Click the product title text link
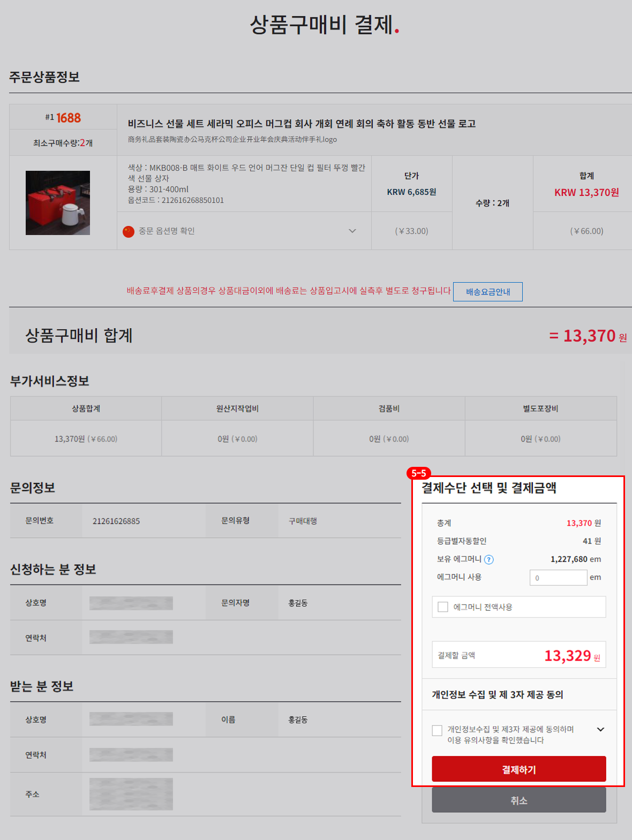This screenshot has width=632, height=840. click(x=302, y=124)
